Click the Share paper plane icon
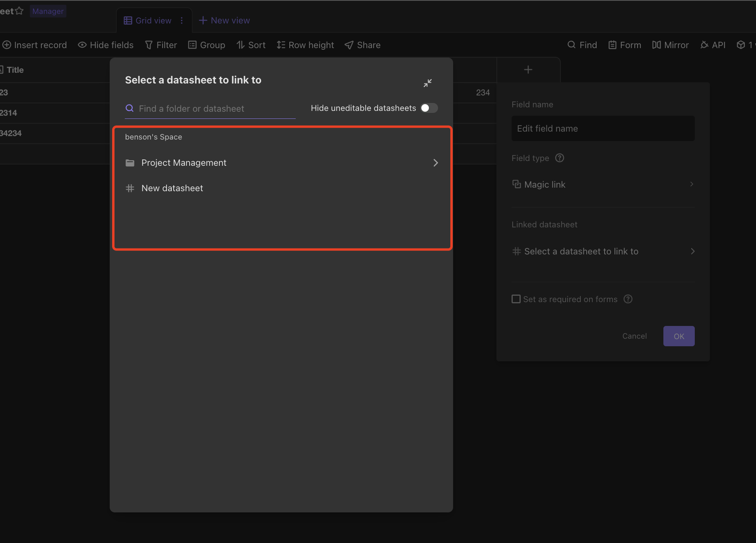756x543 pixels. click(x=349, y=45)
